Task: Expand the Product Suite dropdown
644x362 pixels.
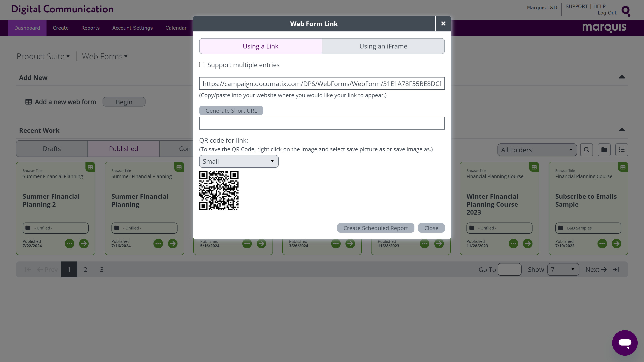Action: (43, 56)
